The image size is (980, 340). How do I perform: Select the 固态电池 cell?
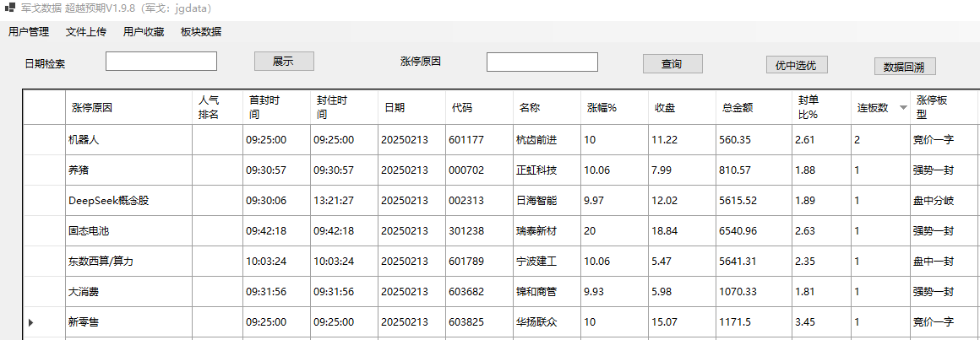point(128,231)
